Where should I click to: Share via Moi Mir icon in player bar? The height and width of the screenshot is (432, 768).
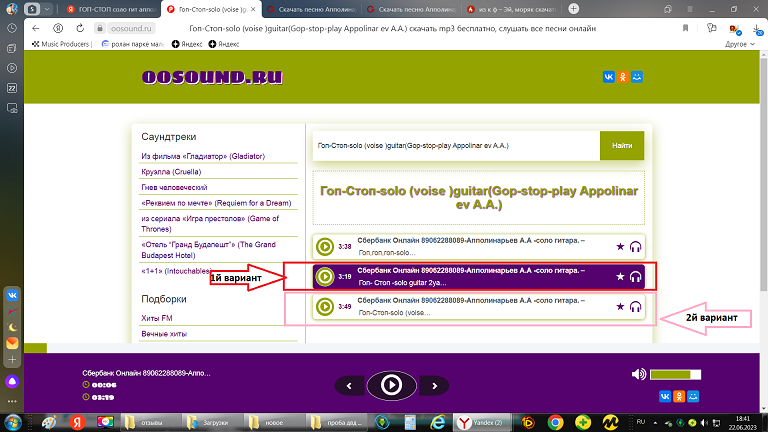pos(693,396)
